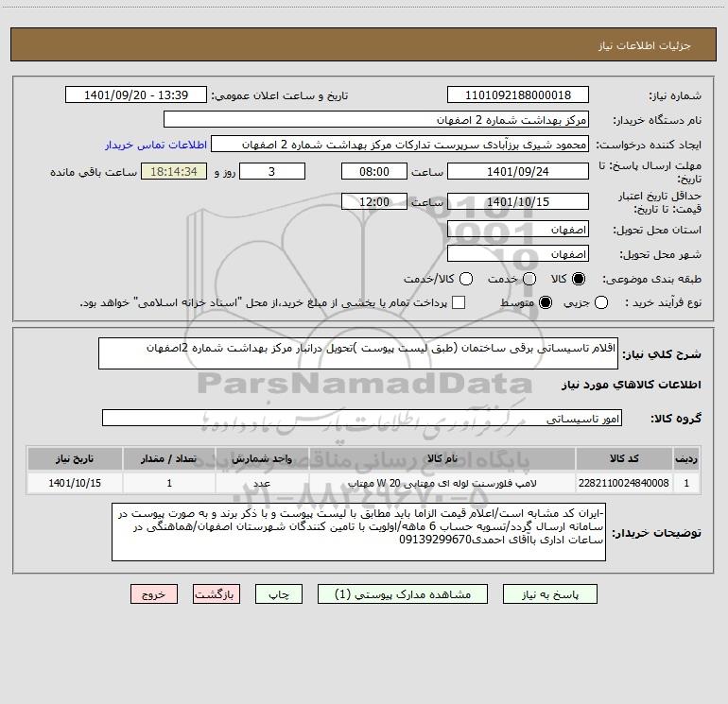
Task: Select the کالا radio button
Action: pyautogui.click(x=579, y=279)
